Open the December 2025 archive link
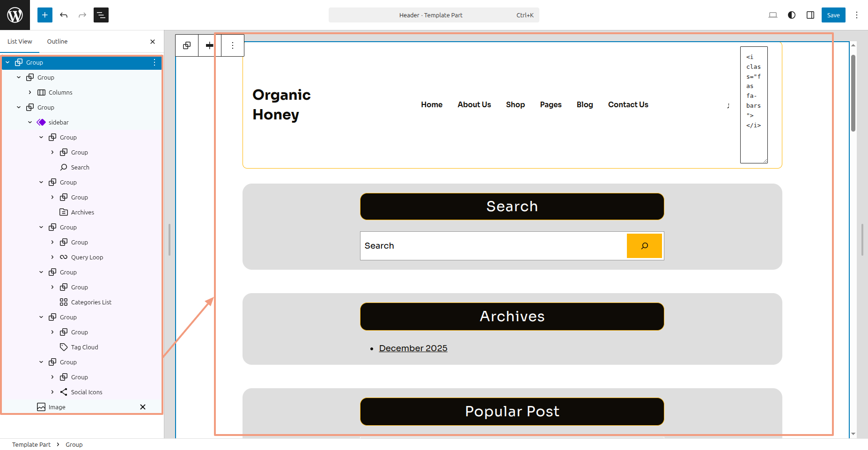Screen dimensions: 868x450 coord(413,348)
